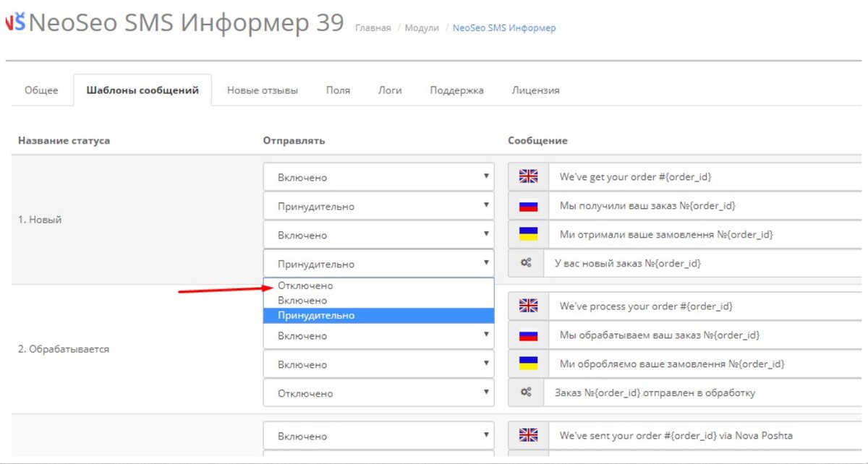Go to the 'Поля' tab

(x=338, y=90)
